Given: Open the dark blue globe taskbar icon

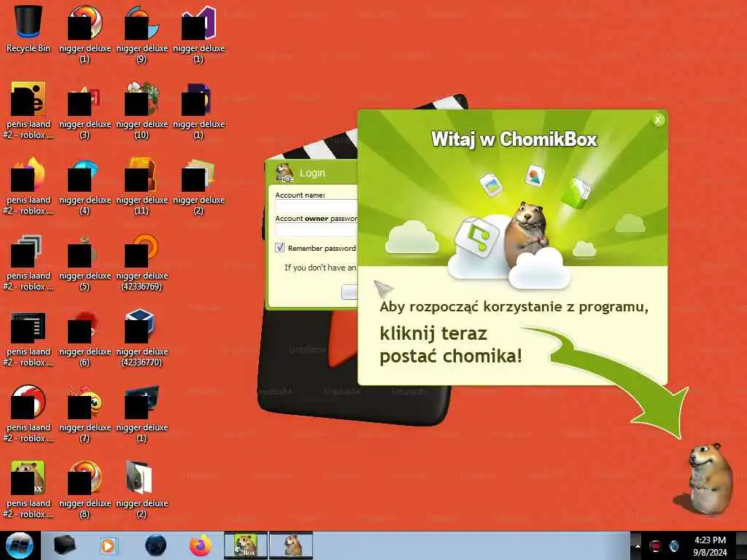Looking at the screenshot, I should (x=156, y=545).
